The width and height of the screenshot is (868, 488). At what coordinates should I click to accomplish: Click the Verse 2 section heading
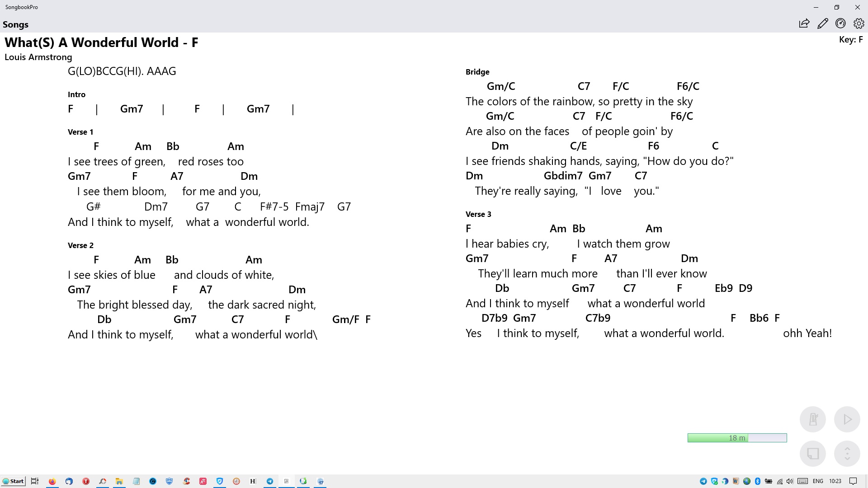pos(80,245)
